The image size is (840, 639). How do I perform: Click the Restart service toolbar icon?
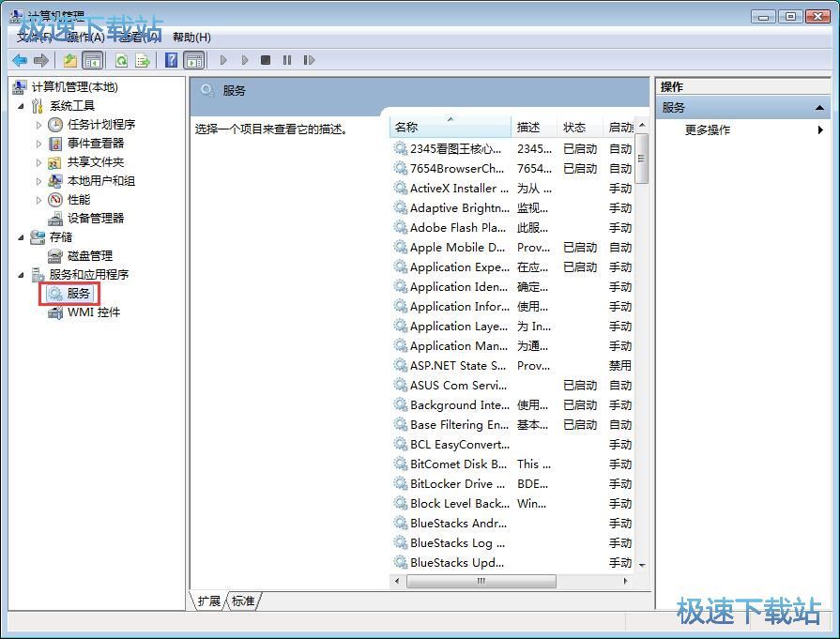pyautogui.click(x=309, y=60)
